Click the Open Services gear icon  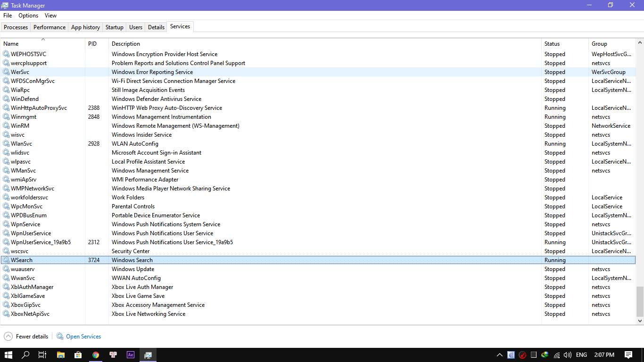point(60,337)
